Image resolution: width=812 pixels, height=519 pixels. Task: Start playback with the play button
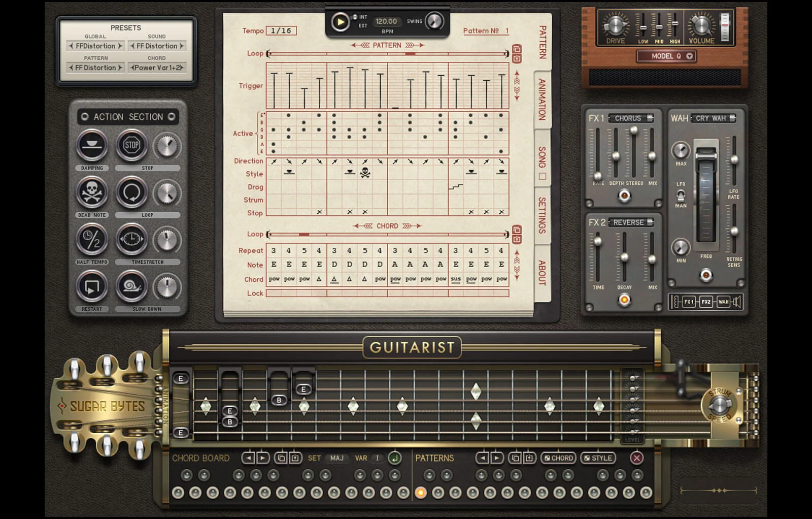pyautogui.click(x=340, y=22)
